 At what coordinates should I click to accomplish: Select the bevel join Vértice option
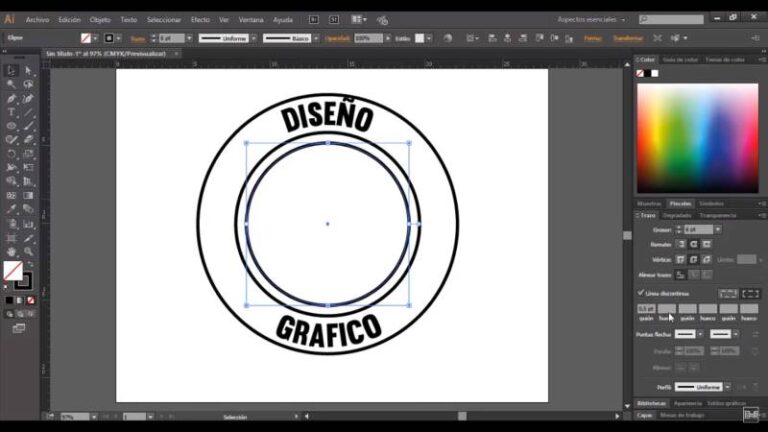706,260
